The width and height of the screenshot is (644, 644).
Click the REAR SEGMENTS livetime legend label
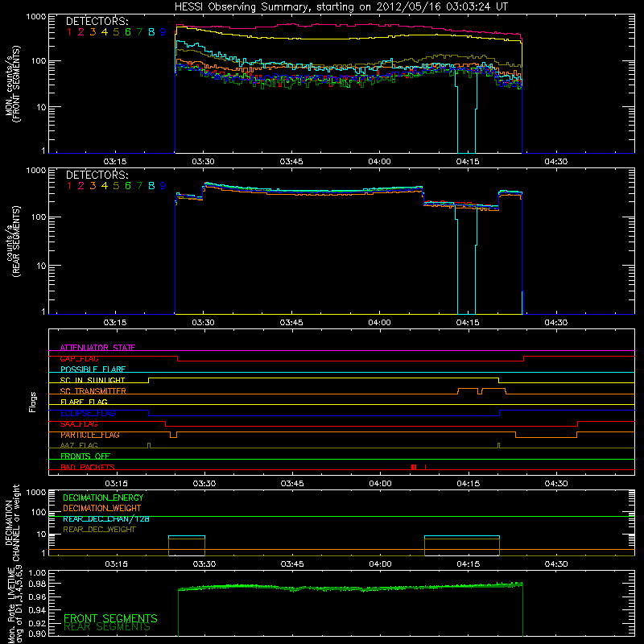coord(107,626)
